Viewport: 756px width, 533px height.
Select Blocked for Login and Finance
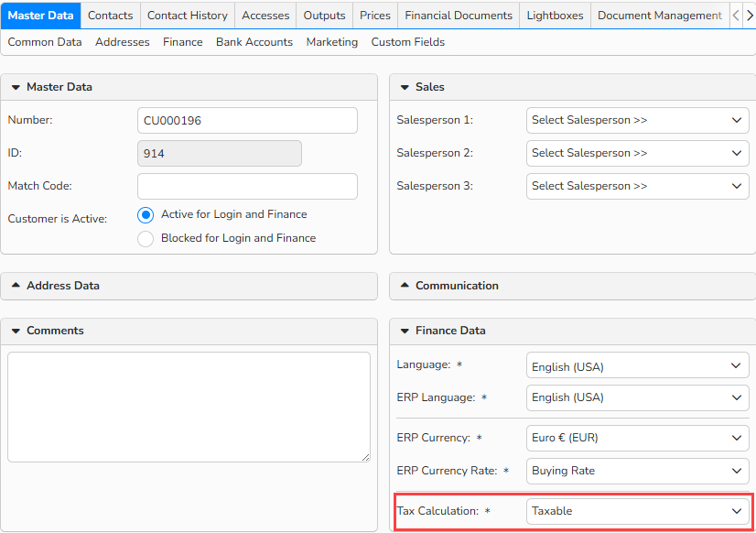[146, 239]
